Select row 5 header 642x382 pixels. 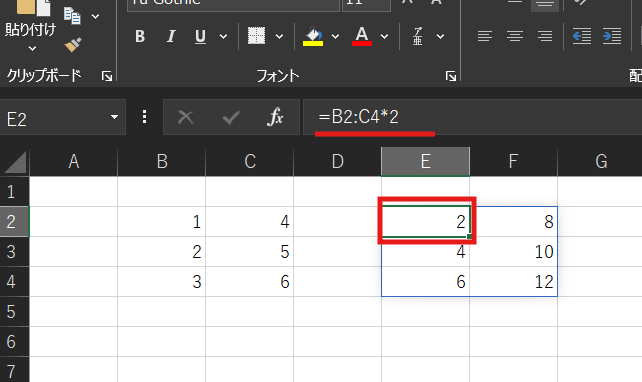14,312
